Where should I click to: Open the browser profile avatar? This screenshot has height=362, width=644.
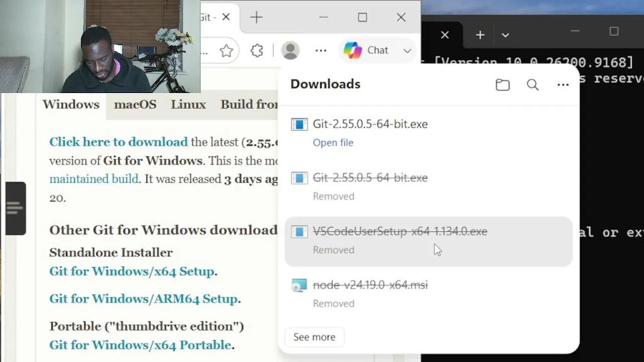pyautogui.click(x=290, y=50)
